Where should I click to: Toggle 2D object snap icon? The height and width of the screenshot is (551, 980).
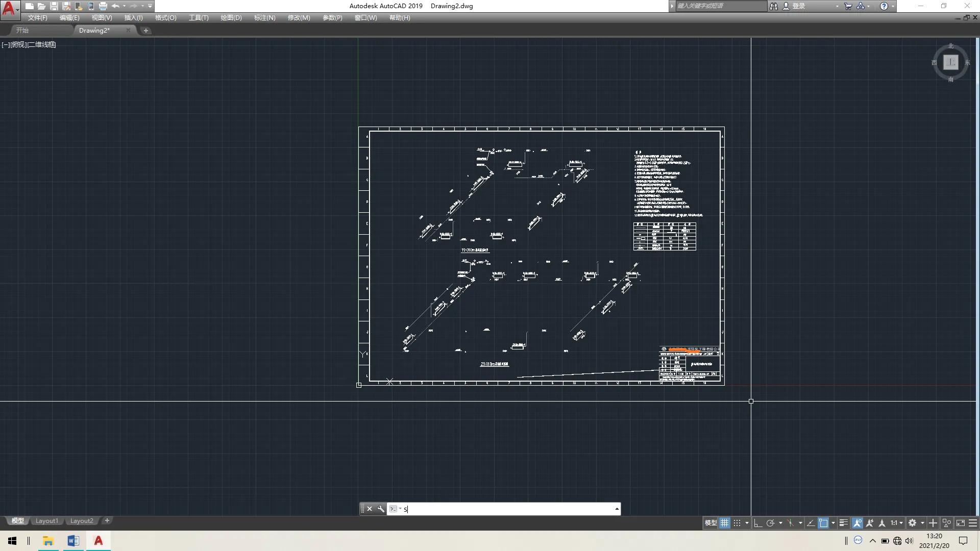(x=823, y=523)
